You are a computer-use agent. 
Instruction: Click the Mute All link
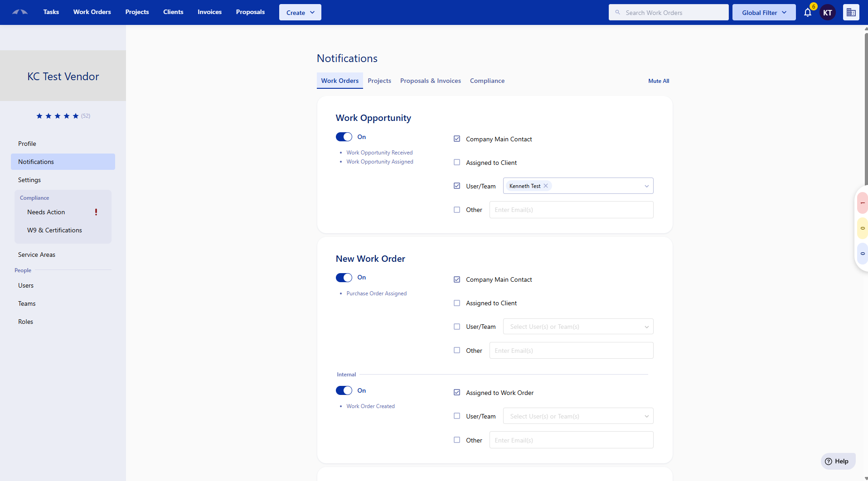(x=659, y=81)
